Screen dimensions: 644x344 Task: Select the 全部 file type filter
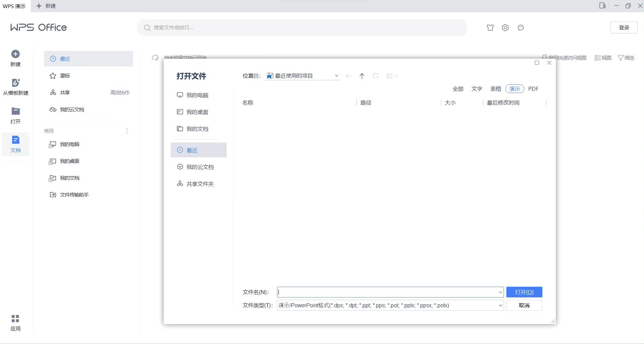click(458, 89)
